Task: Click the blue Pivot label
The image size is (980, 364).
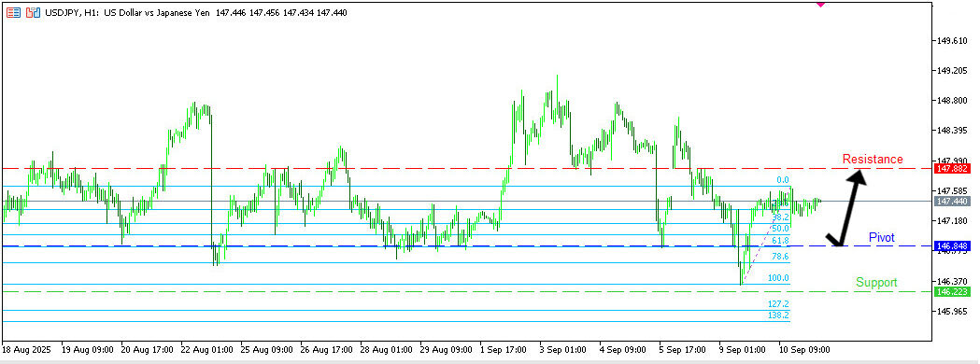Action: pyautogui.click(x=881, y=237)
